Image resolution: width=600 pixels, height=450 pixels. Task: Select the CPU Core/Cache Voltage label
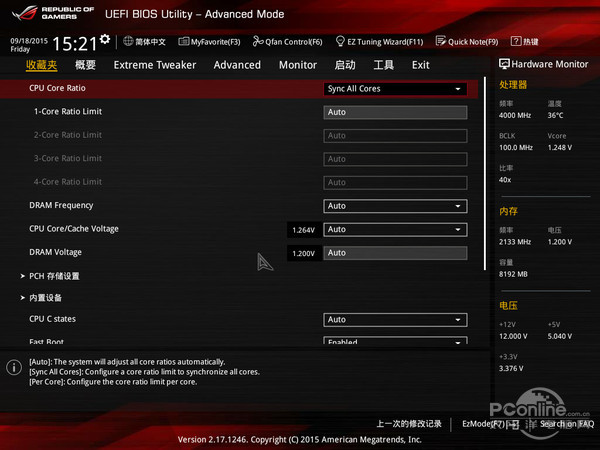74,229
